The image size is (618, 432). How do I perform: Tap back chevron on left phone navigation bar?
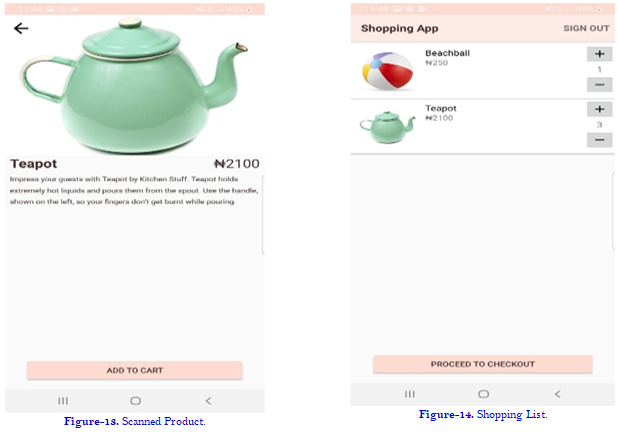click(208, 401)
